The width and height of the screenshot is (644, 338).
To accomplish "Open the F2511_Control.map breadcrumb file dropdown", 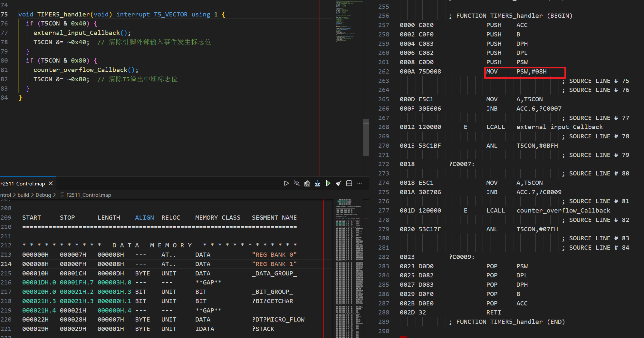I will pyautogui.click(x=88, y=195).
